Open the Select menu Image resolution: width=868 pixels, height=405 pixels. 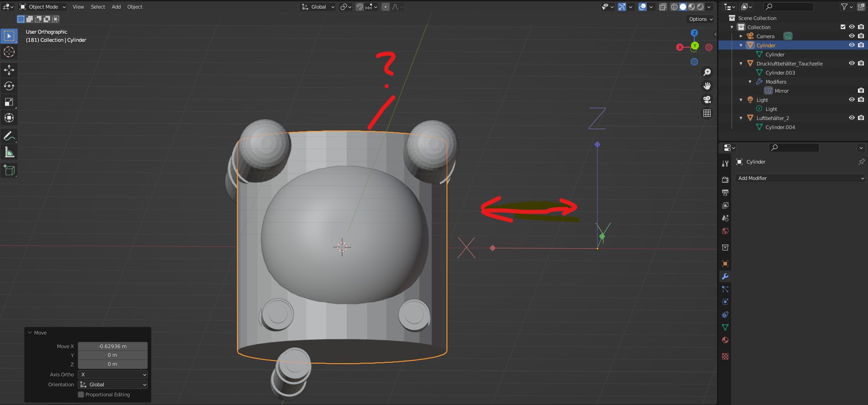coord(98,7)
